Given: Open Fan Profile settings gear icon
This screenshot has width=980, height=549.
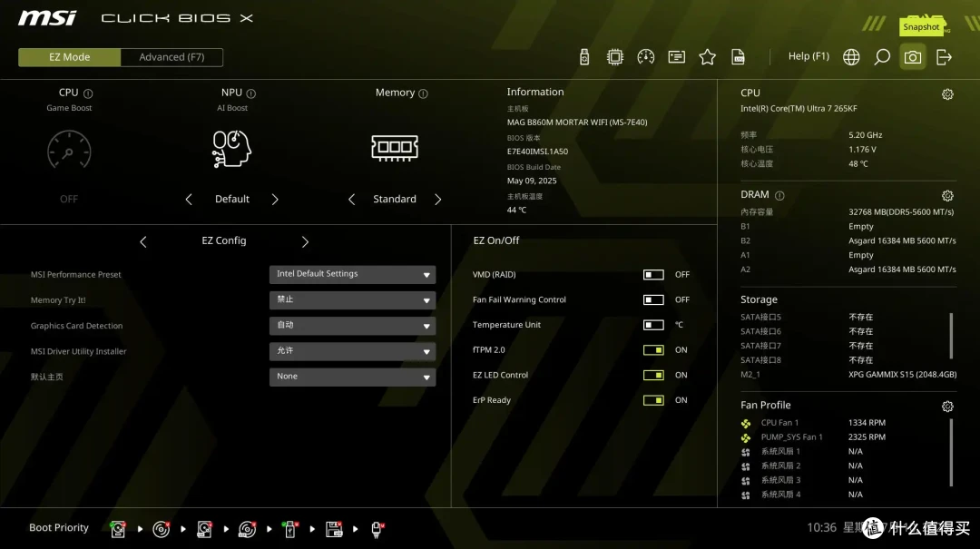Looking at the screenshot, I should (947, 407).
